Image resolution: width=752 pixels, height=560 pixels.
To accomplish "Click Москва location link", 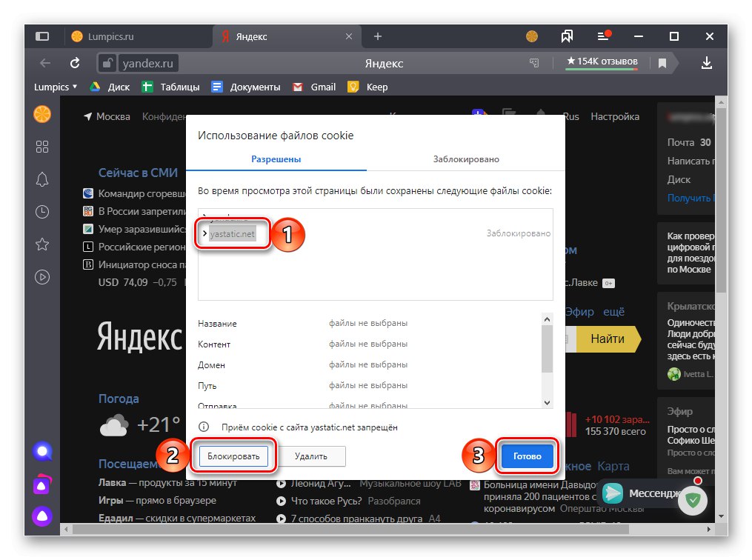I will pyautogui.click(x=107, y=116).
